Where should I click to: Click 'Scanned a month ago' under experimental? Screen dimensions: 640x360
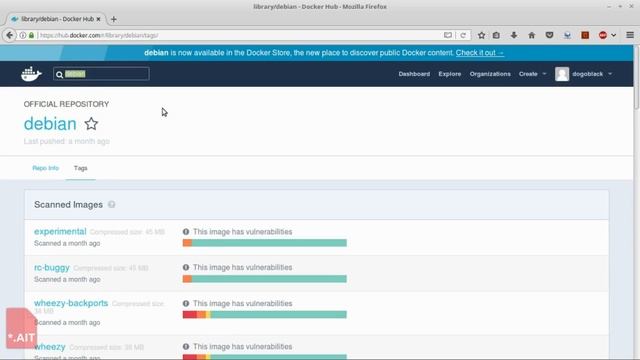point(67,243)
